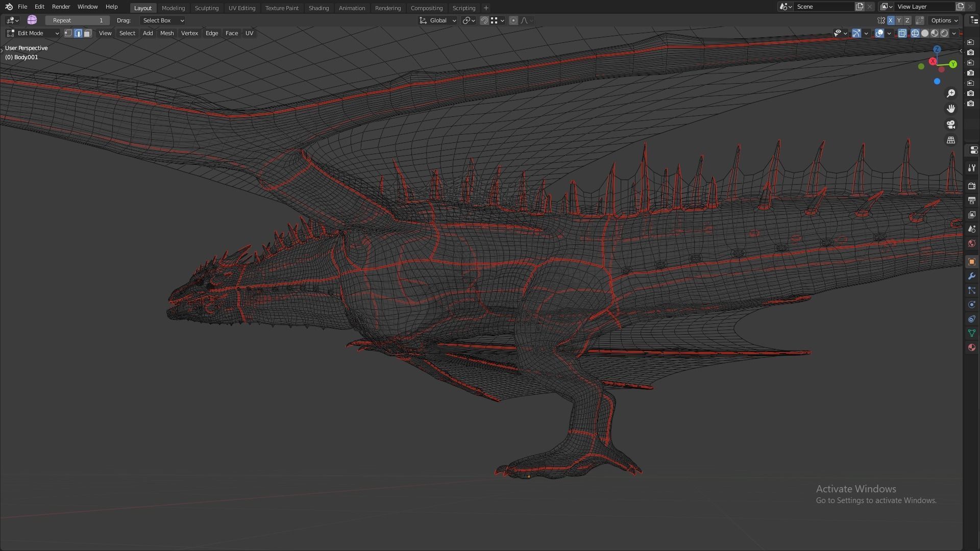Image resolution: width=980 pixels, height=551 pixels.
Task: Open the Material properties tab
Action: (x=971, y=347)
